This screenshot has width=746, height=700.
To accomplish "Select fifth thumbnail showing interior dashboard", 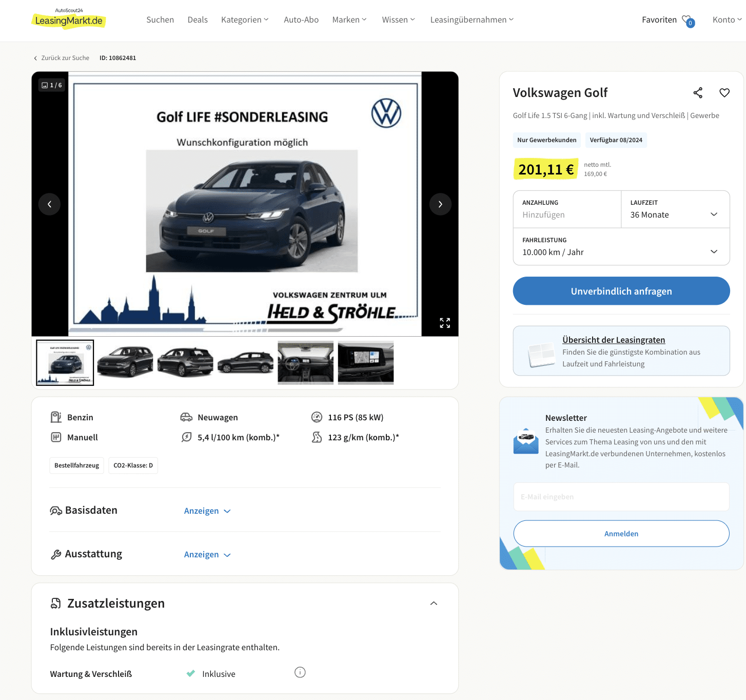I will (306, 363).
